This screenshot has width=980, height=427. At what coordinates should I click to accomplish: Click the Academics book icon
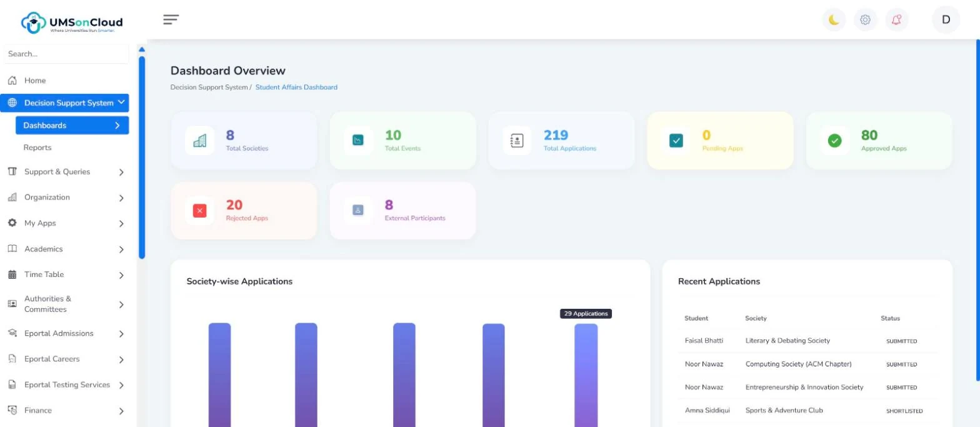pos(12,249)
